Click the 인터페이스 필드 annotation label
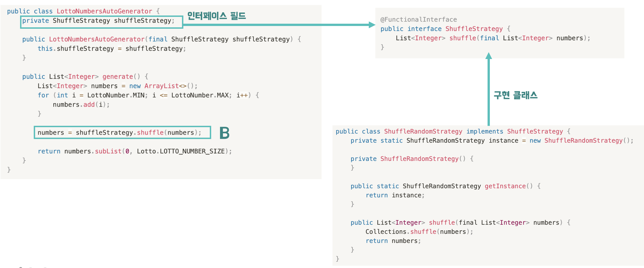This screenshot has width=644, height=268. pyautogui.click(x=216, y=16)
